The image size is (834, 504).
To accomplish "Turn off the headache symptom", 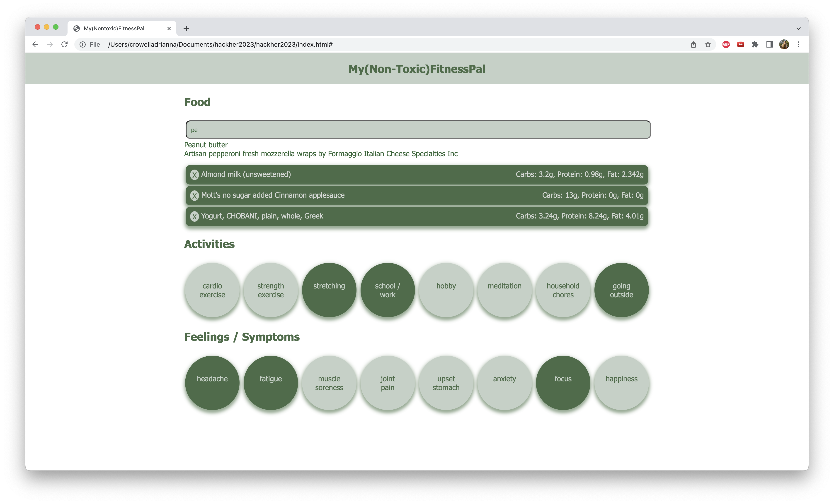I will point(212,383).
